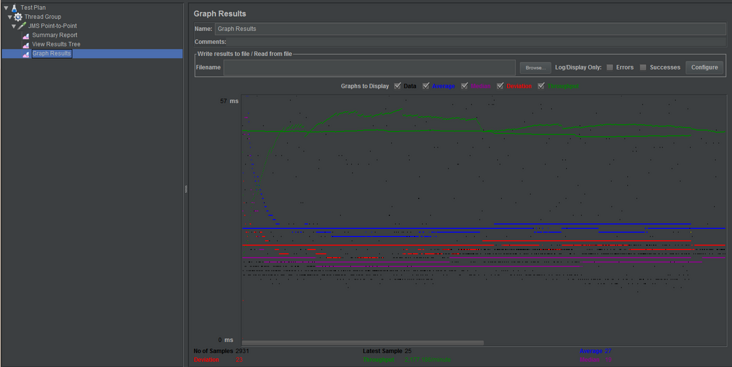The width and height of the screenshot is (732, 367).
Task: Check the Successes only checkbox
Action: pos(643,67)
